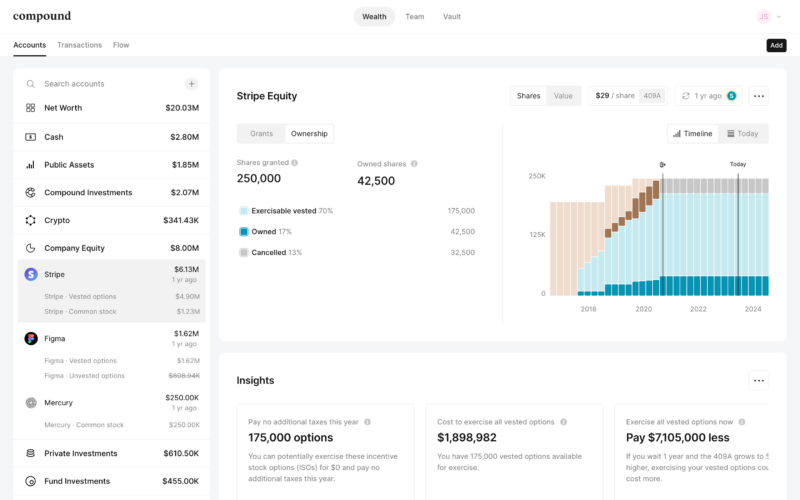
Task: Click the Pay no additional taxes insight card
Action: point(326,452)
